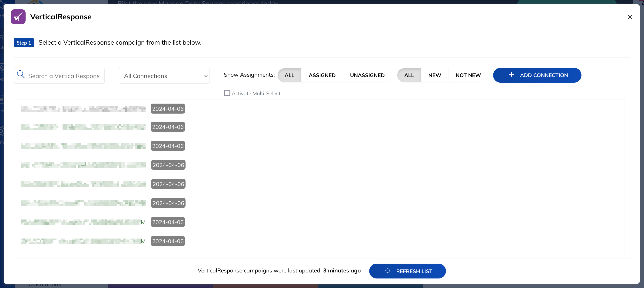Click the search magnifier icon
This screenshot has height=288, width=644.
21,74
